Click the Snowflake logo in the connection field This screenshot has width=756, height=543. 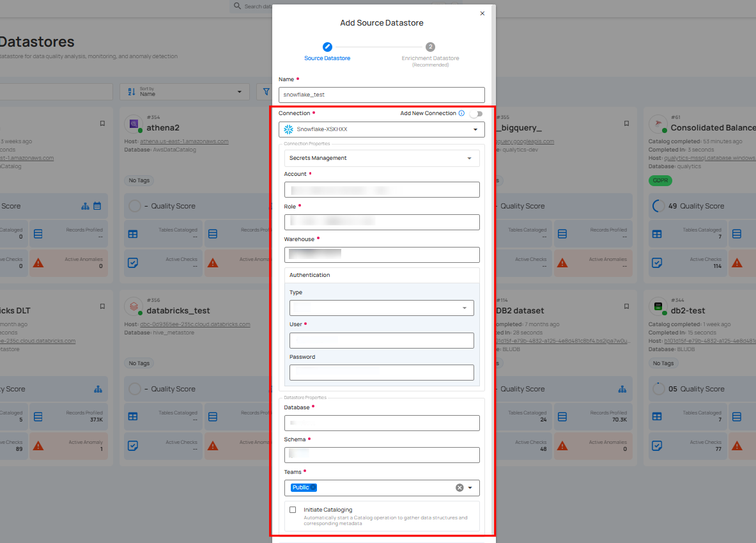[x=289, y=129]
